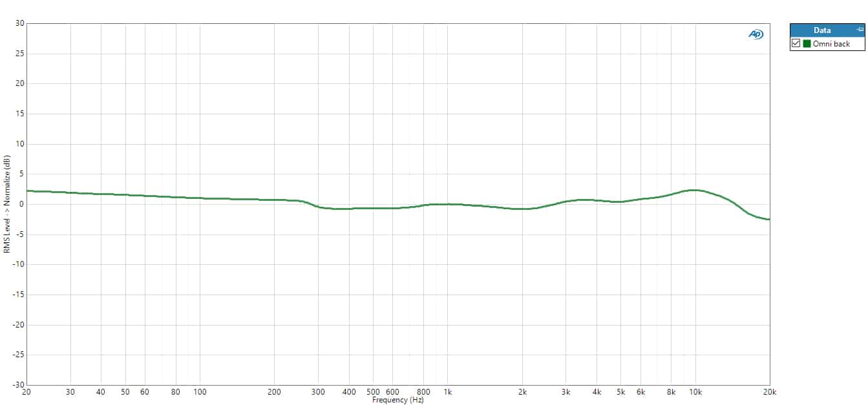Click the 1k frequency axis label
This screenshot has width=868, height=405.
(448, 392)
